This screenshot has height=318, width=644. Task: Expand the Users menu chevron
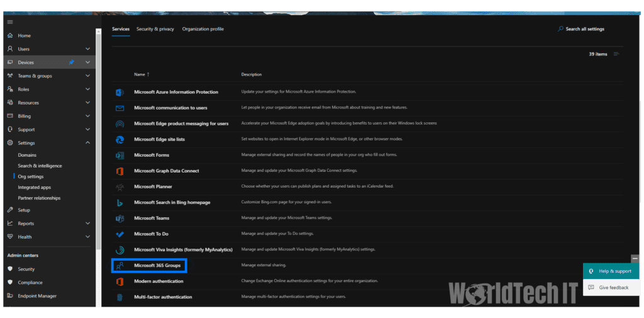[87, 49]
